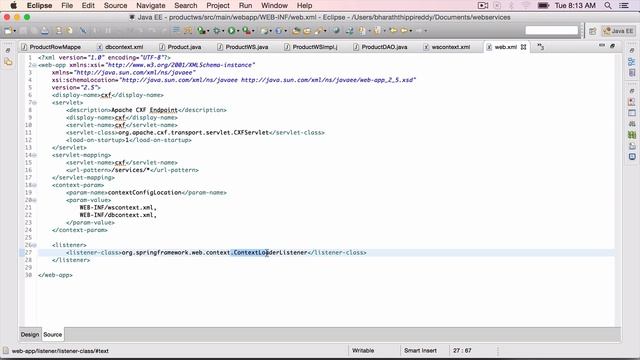Switch to the Product.java editor tab
640x360 pixels.
181,47
